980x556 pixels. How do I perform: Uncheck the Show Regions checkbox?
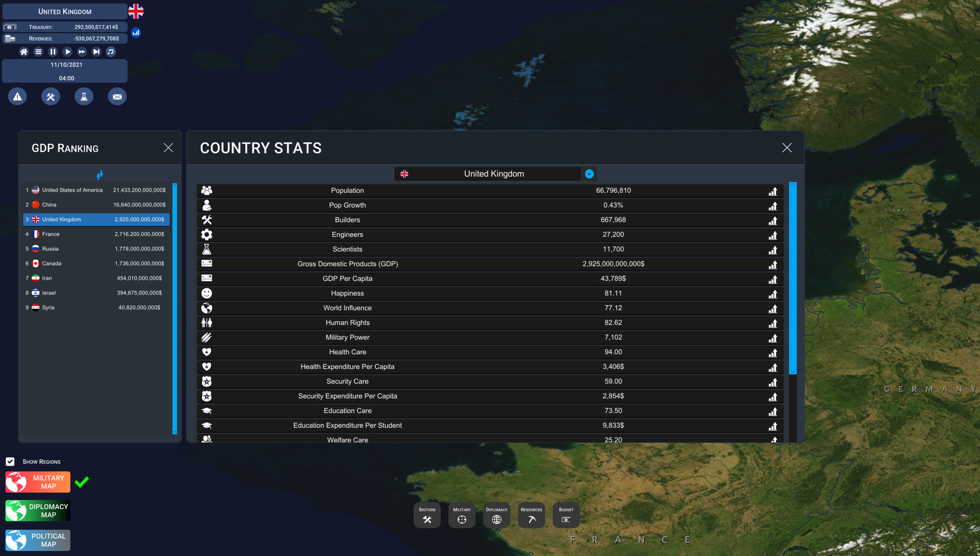[10, 462]
